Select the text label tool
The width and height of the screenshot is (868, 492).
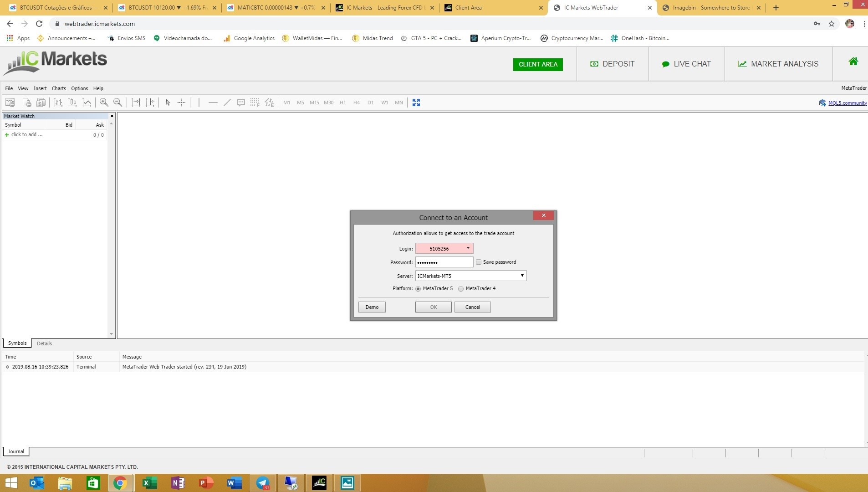point(241,102)
